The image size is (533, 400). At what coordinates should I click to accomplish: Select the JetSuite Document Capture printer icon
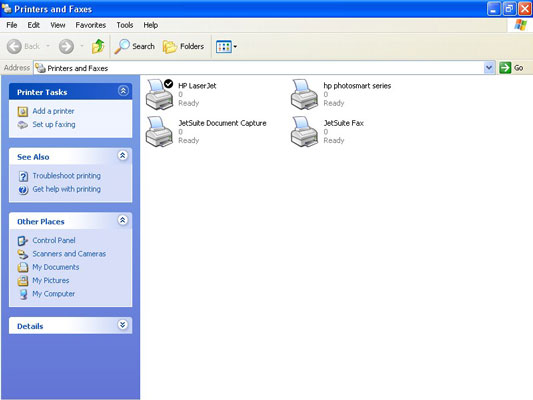coord(159,132)
